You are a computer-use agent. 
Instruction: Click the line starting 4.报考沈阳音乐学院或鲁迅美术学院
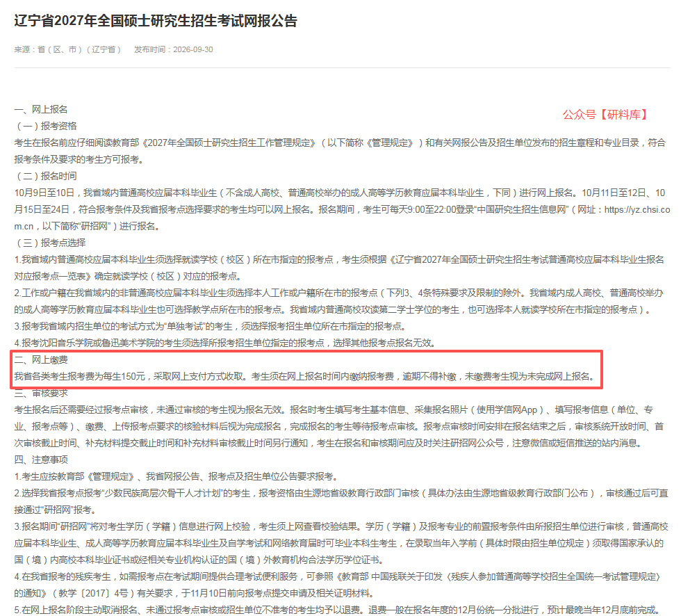pos(225,343)
